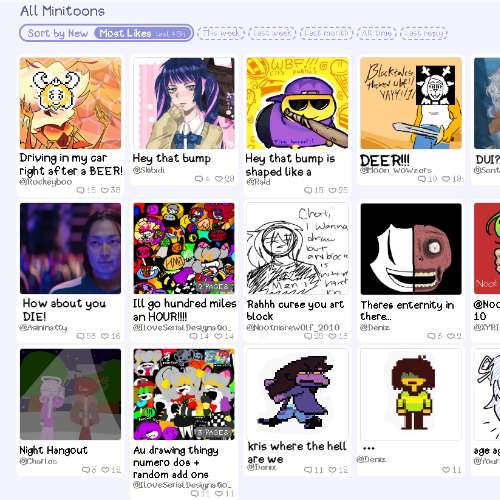This screenshot has width=500, height=500.
Task: Open Au drawing thingy numero dos title
Action: (175, 462)
